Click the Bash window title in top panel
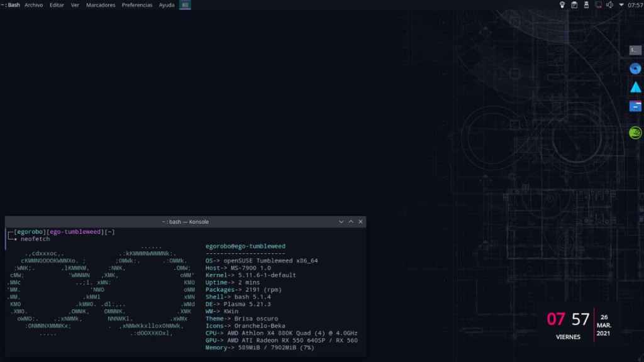The image size is (644, 362). pos(11,5)
